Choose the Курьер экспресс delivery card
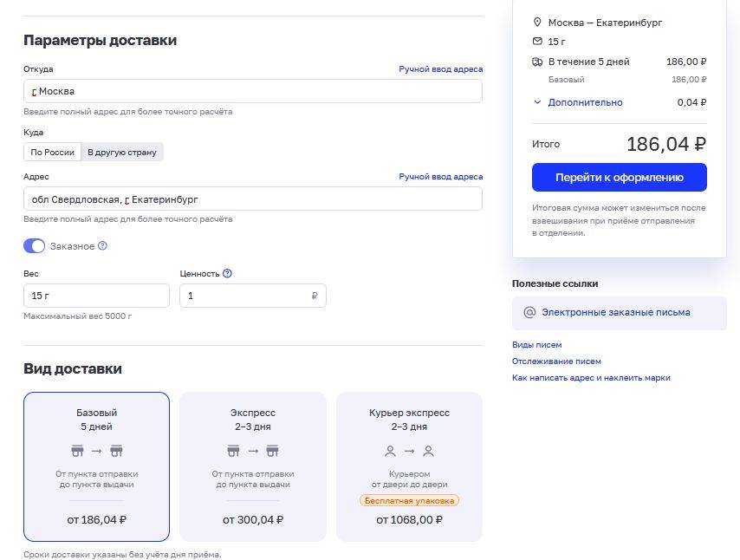Image resolution: width=740 pixels, height=560 pixels. click(x=409, y=466)
